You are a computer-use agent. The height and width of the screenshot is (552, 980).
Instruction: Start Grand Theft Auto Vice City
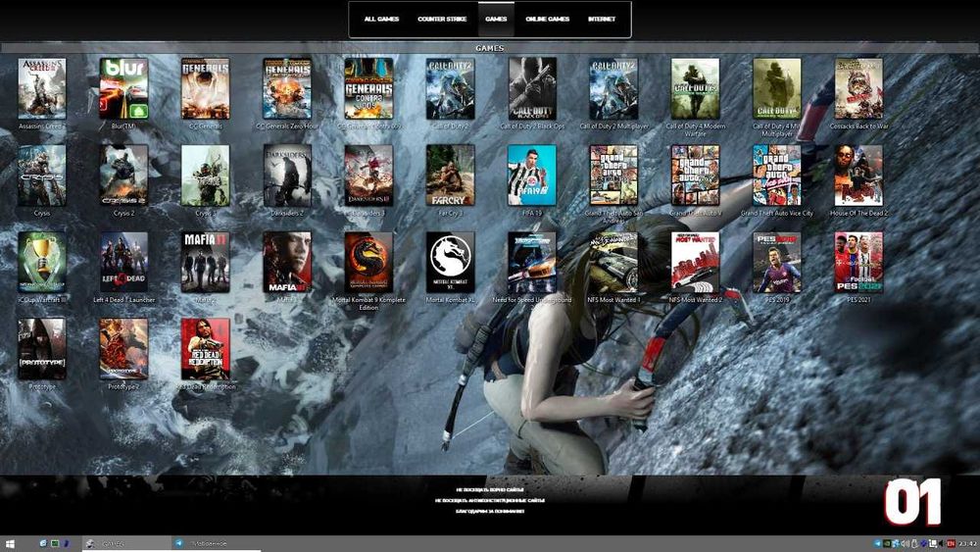coord(777,176)
